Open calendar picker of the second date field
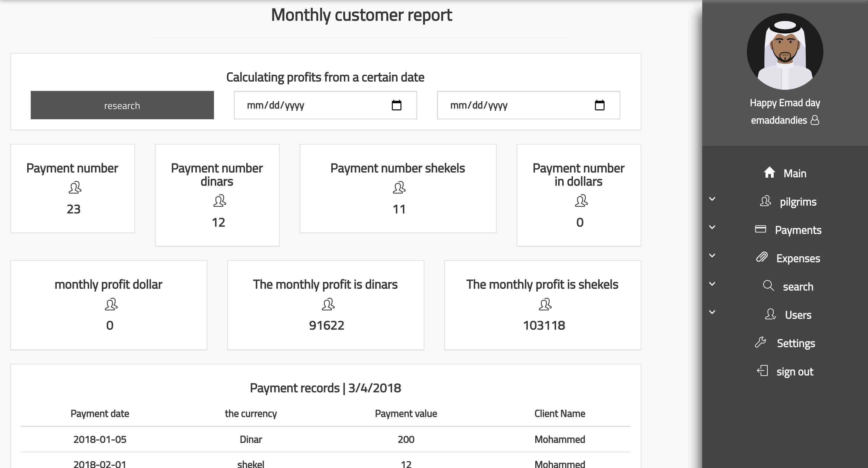Screen dimensions: 868x468 click(x=599, y=105)
